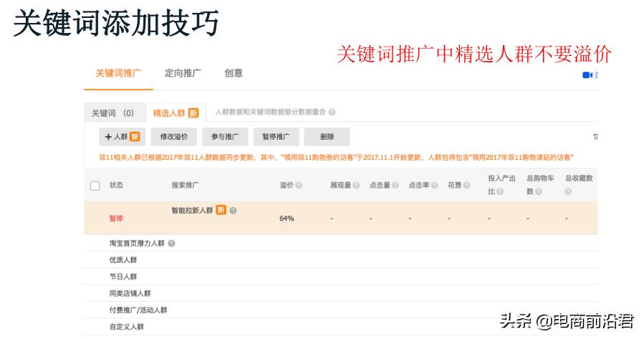The image size is (644, 339).
Task: Click the 点击量 column header
Action: 380,185
